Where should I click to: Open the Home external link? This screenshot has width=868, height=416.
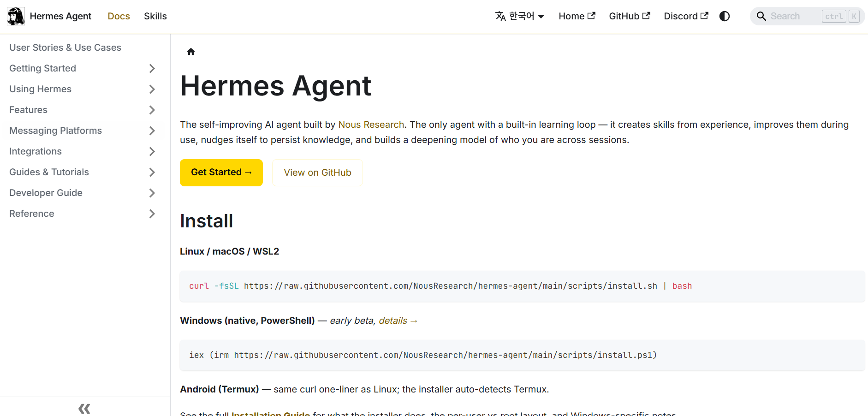point(577,16)
